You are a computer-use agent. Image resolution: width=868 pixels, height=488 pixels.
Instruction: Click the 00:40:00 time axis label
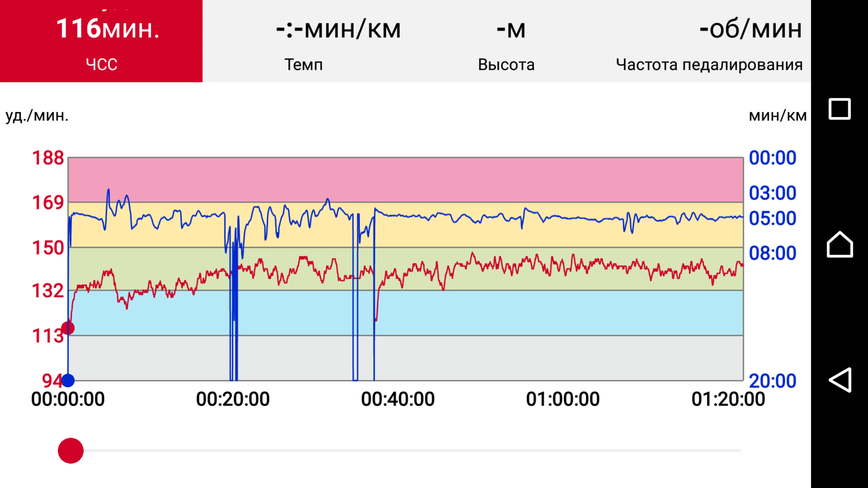pyautogui.click(x=398, y=399)
